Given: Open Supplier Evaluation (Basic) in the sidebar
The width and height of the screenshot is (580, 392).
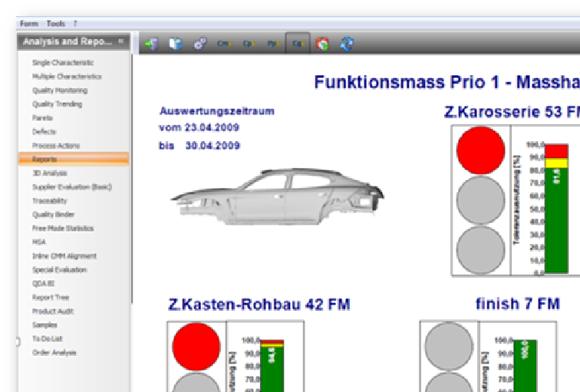Looking at the screenshot, I should coord(72,186).
